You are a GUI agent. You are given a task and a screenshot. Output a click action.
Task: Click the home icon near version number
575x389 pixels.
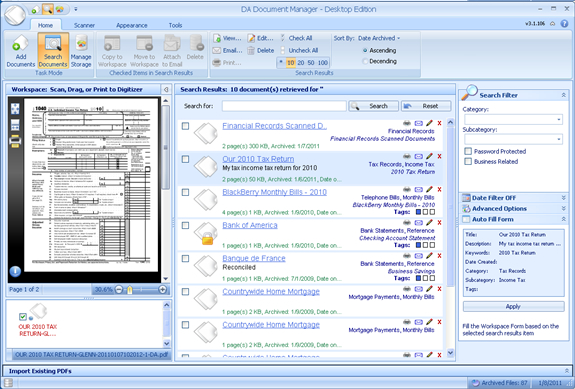click(x=553, y=24)
